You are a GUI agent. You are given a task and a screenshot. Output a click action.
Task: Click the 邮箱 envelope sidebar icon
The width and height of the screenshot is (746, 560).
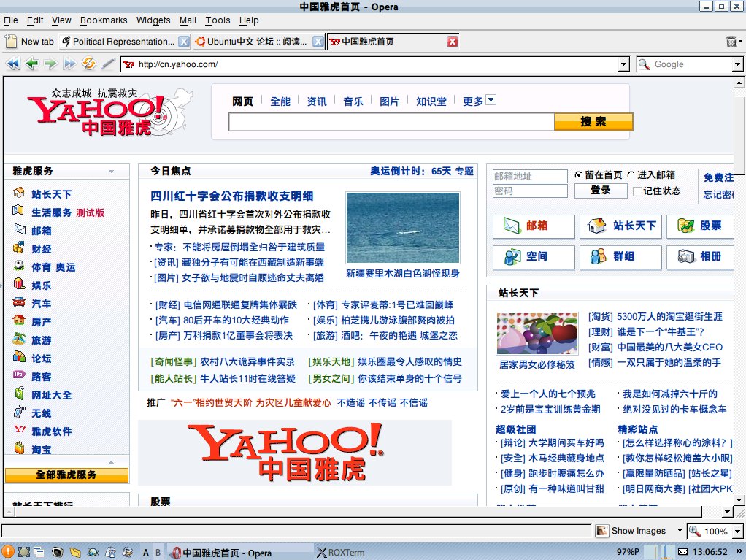pyautogui.click(x=20, y=229)
